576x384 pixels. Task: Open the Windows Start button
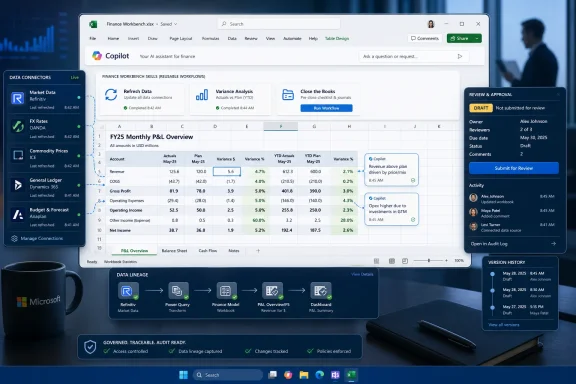coord(183,375)
